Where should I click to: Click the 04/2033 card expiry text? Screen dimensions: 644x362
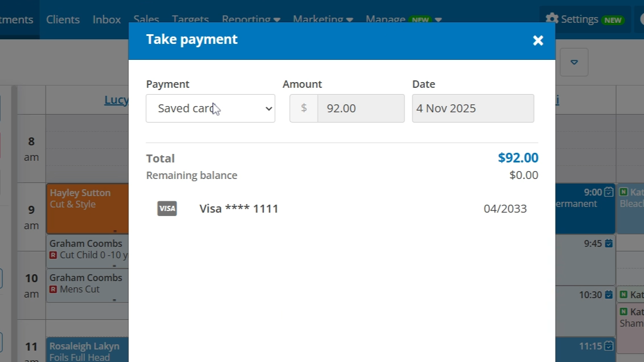tap(505, 209)
